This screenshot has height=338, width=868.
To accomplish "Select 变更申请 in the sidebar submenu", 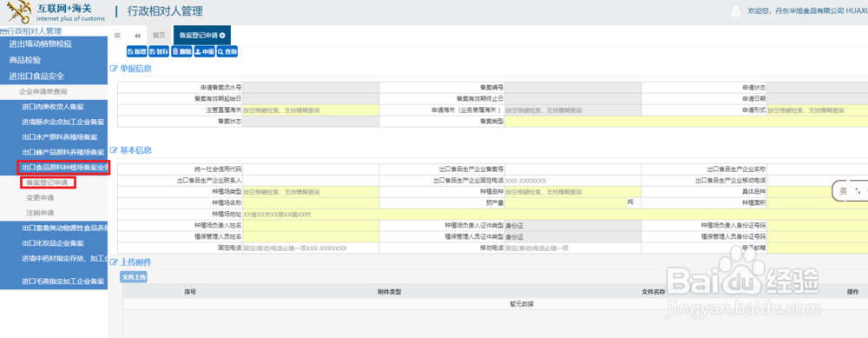I will click(x=40, y=197).
